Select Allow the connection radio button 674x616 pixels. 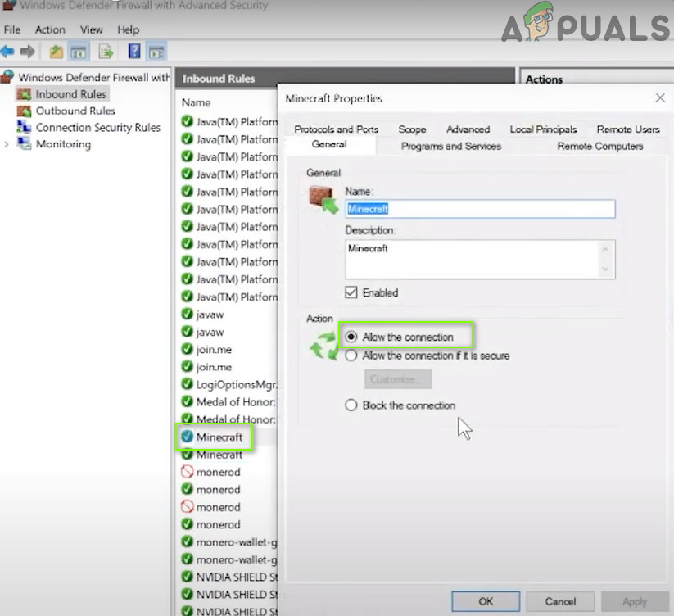(x=351, y=337)
